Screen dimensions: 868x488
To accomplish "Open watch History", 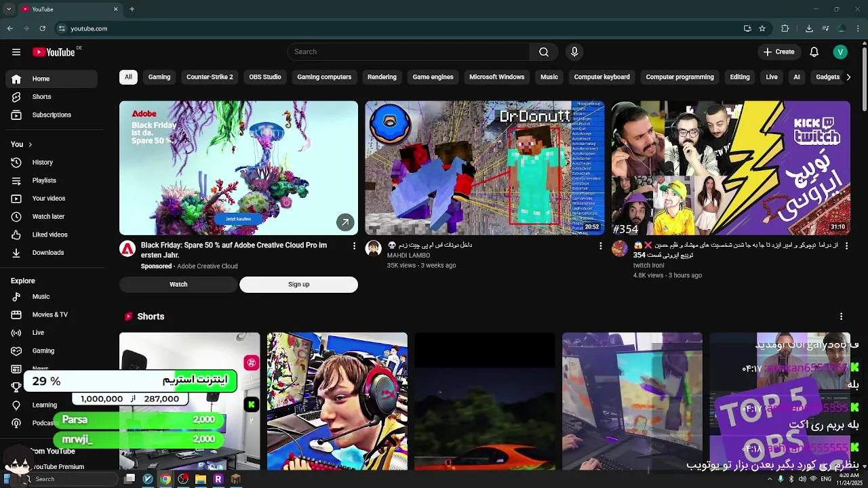I will pos(52,163).
